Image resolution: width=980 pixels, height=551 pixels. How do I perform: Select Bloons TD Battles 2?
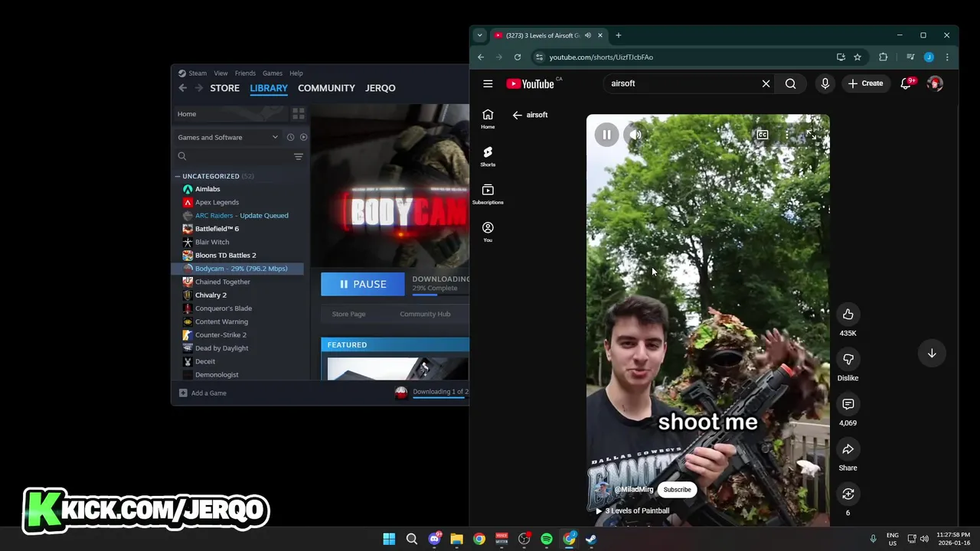coord(225,256)
